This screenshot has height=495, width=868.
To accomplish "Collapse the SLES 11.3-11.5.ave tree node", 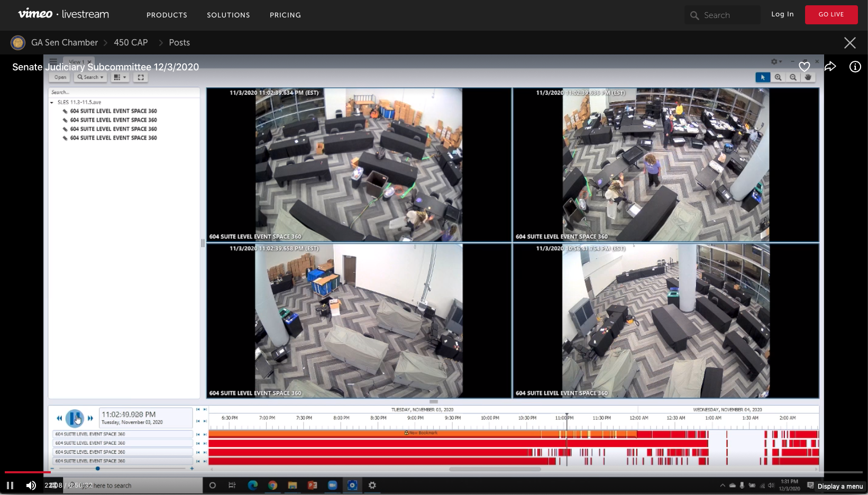I will click(52, 103).
